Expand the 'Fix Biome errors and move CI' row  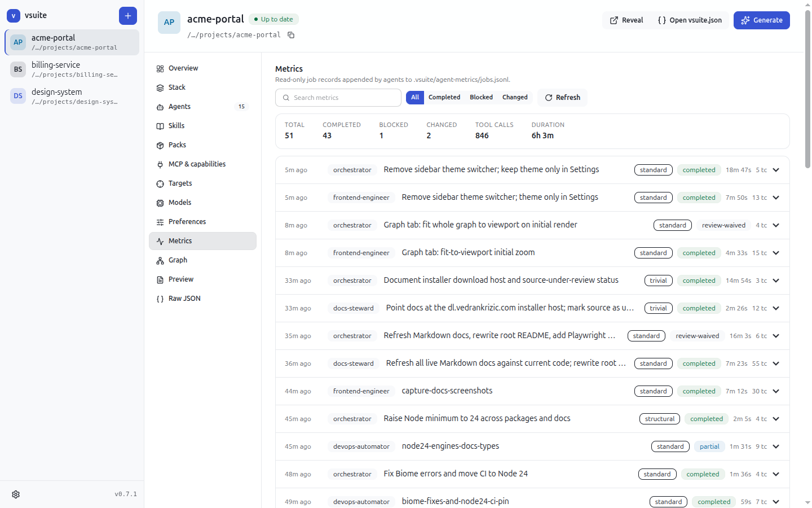(x=776, y=474)
